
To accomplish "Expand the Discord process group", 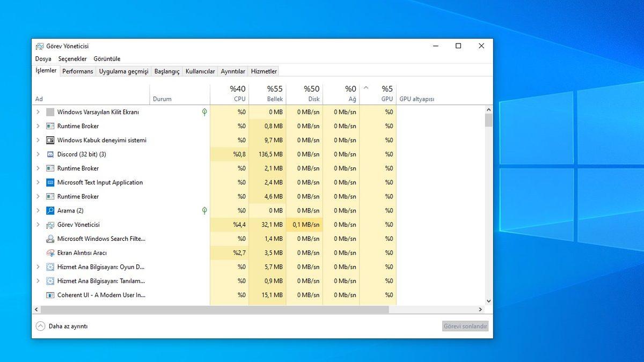I will pos(37,154).
